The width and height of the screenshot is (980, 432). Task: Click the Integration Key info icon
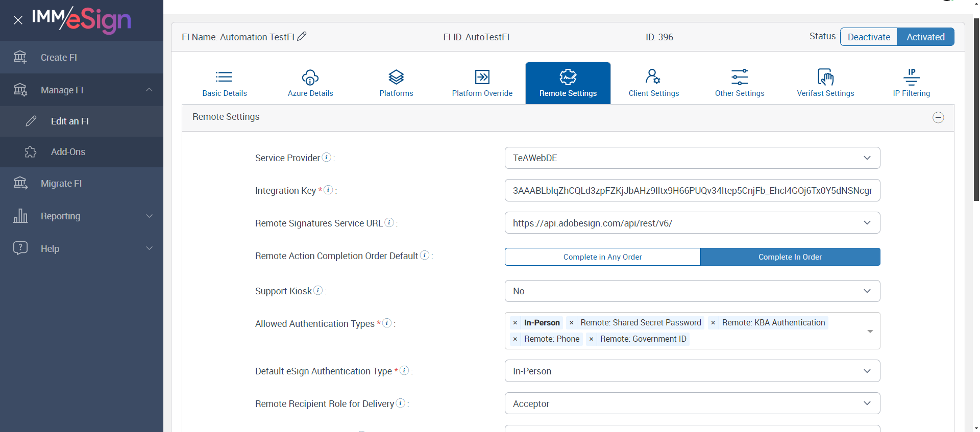(329, 190)
